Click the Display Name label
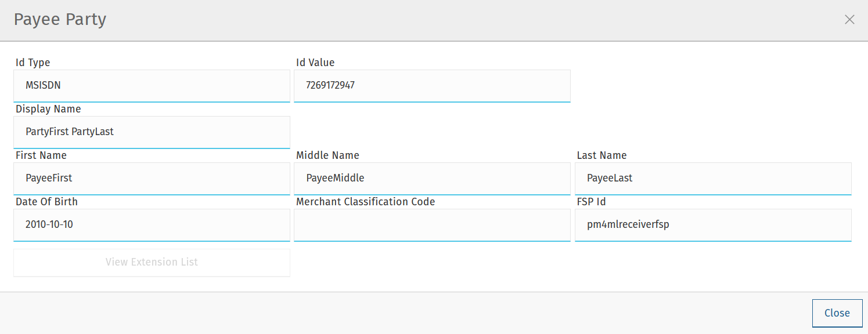This screenshot has height=334, width=868. [x=48, y=109]
